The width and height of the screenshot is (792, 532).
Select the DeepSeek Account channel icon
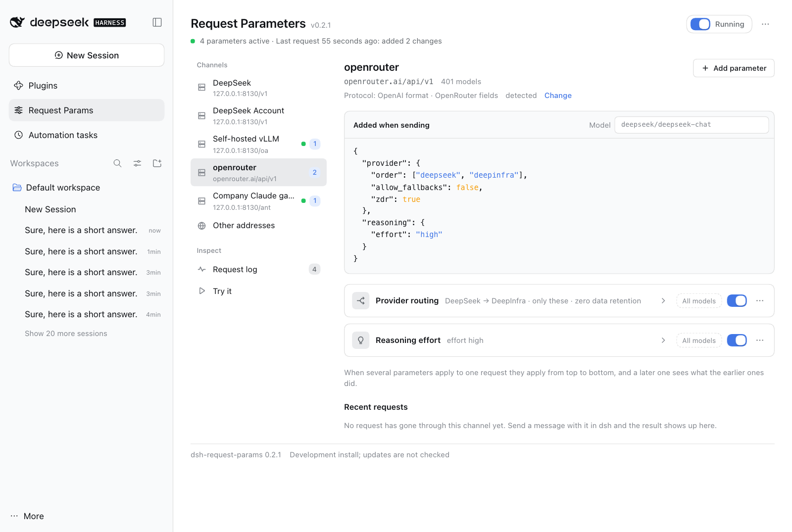tap(202, 116)
